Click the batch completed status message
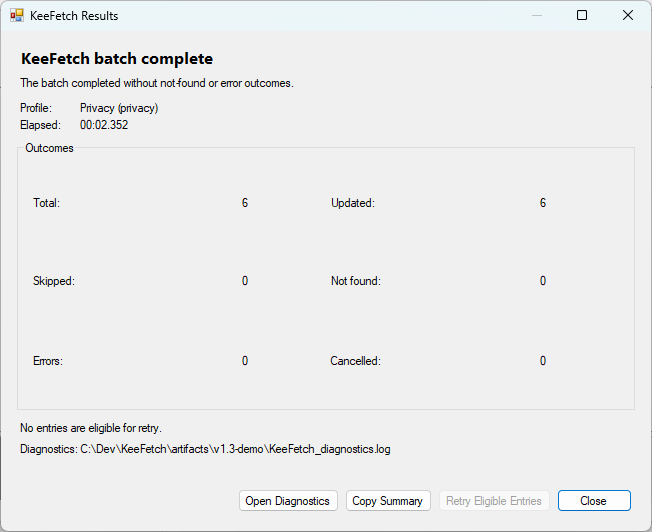The image size is (652, 532). click(157, 83)
